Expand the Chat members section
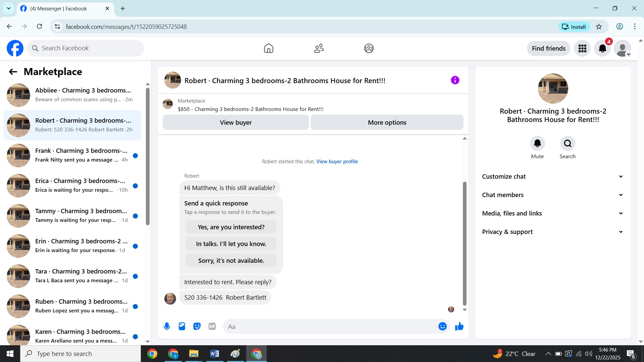Viewport: 644px width, 362px height. (x=553, y=195)
